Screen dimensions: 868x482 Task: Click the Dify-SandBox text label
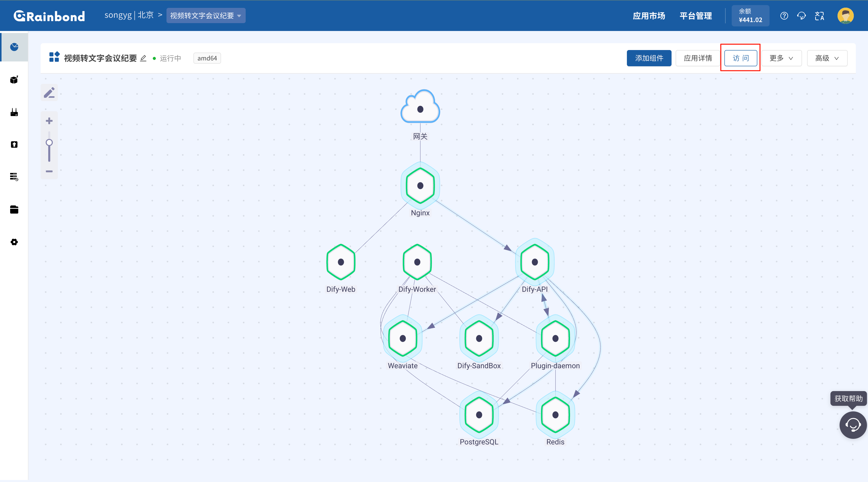click(479, 366)
